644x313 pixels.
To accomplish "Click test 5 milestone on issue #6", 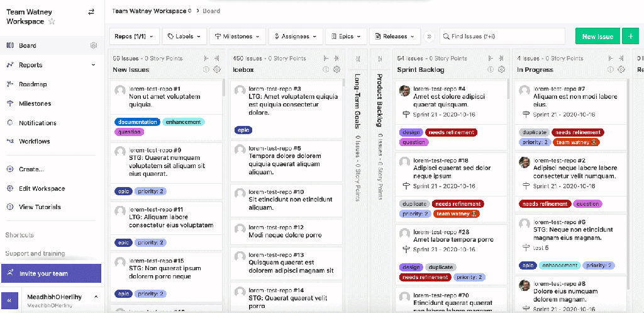I will coord(540,248).
